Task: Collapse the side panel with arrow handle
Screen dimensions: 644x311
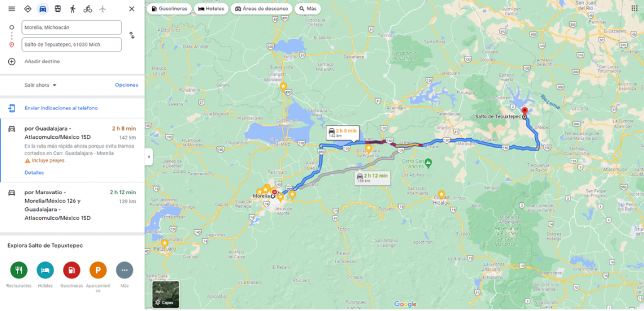Action: click(x=148, y=156)
